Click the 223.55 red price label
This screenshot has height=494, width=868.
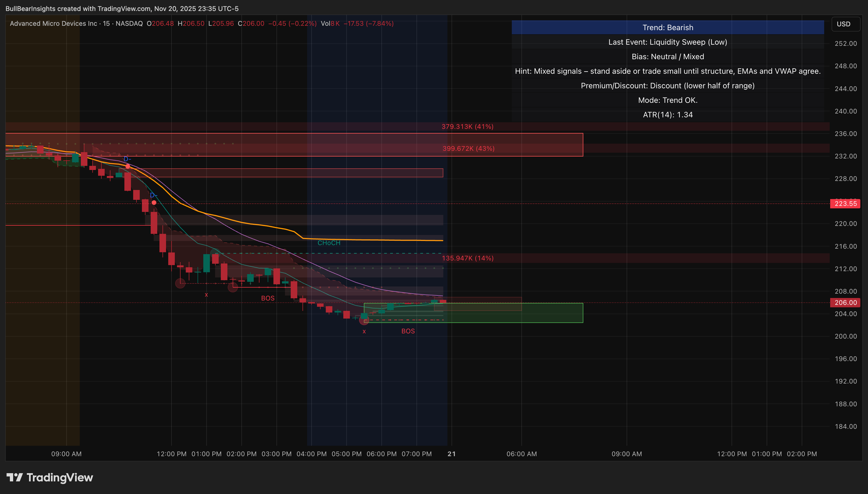[845, 204]
